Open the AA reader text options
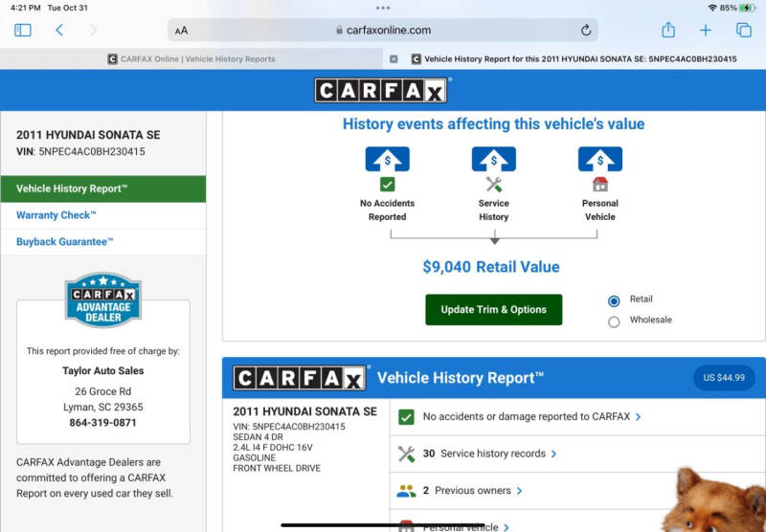Viewport: 766px width, 532px height. tap(181, 31)
